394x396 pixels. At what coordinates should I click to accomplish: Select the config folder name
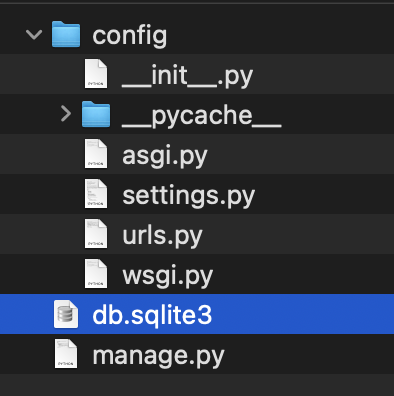point(130,35)
